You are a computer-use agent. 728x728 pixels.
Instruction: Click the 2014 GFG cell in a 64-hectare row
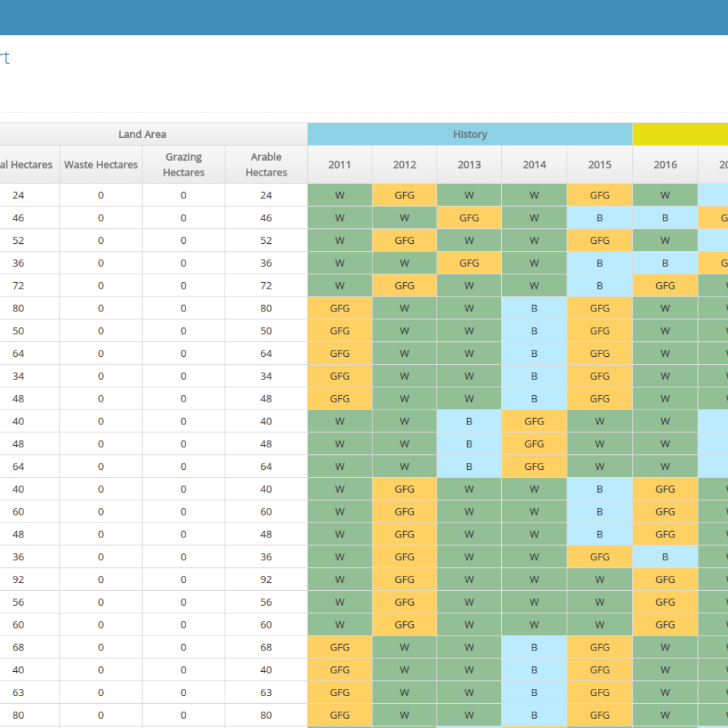(x=534, y=466)
